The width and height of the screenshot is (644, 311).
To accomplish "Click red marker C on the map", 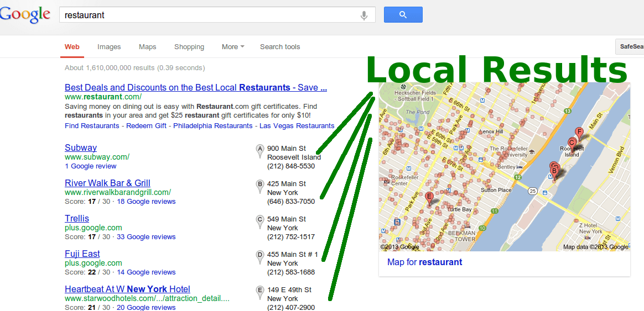I will click(572, 144).
